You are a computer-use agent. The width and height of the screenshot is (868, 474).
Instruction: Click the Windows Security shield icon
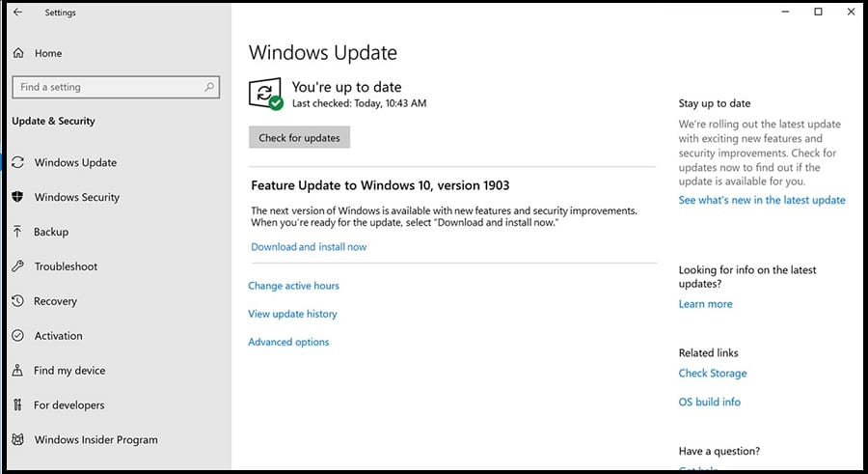click(x=17, y=197)
